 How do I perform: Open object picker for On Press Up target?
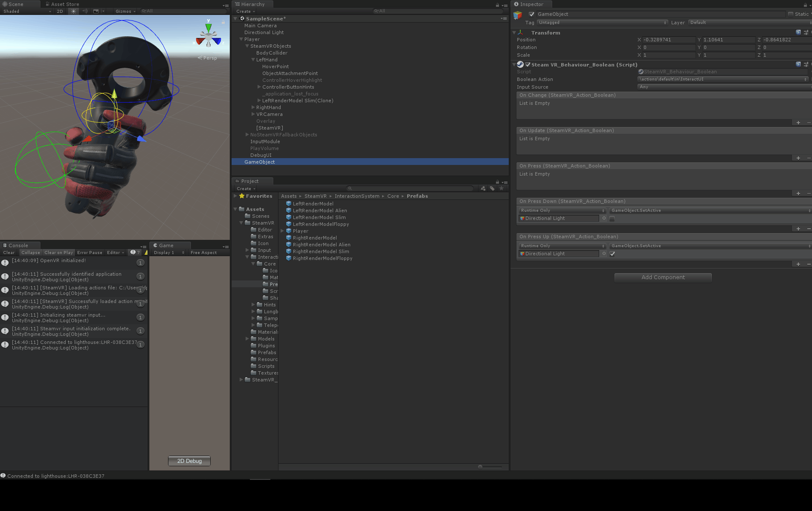coord(604,254)
